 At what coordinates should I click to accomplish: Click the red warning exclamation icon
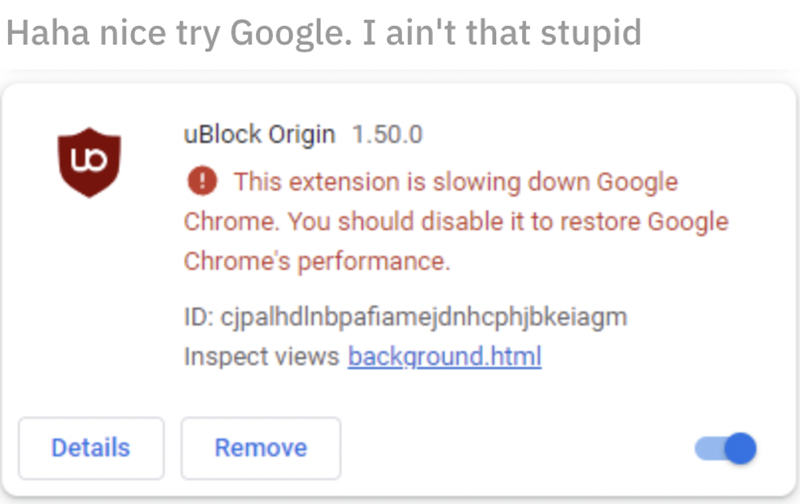coord(202,182)
